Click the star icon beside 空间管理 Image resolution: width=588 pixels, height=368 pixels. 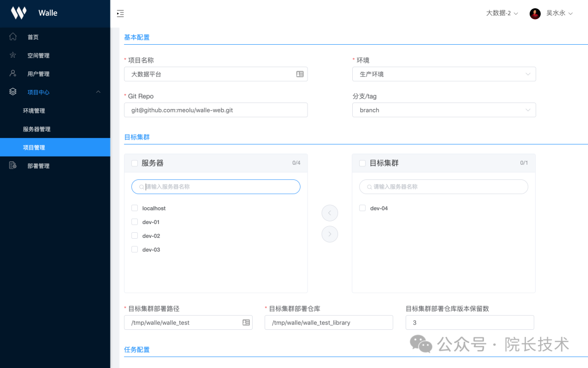(x=13, y=55)
